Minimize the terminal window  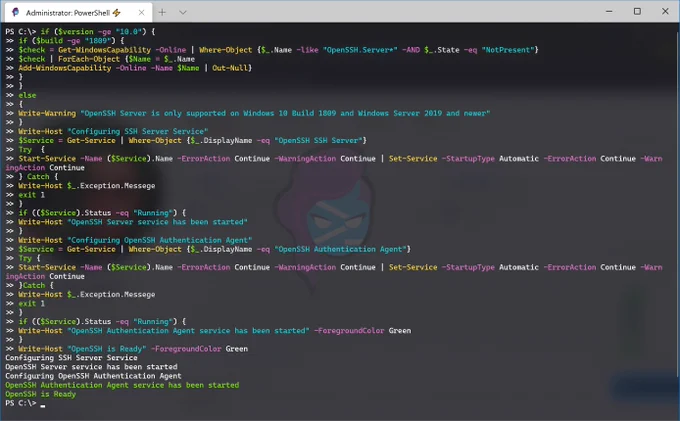(609, 11)
